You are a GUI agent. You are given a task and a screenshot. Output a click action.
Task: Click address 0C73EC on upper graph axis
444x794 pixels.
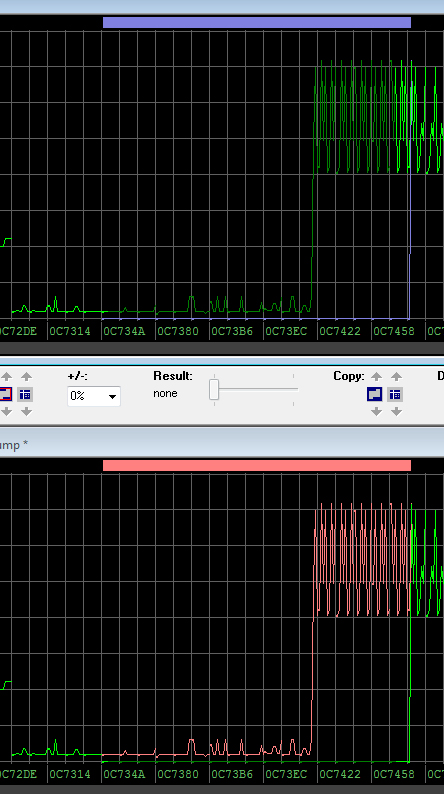pyautogui.click(x=286, y=331)
